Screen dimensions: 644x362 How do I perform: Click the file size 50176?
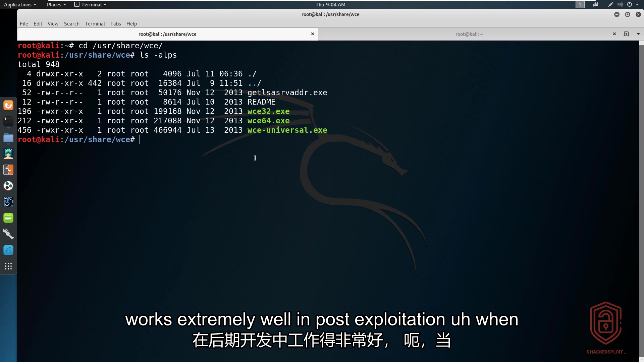[170, 93]
